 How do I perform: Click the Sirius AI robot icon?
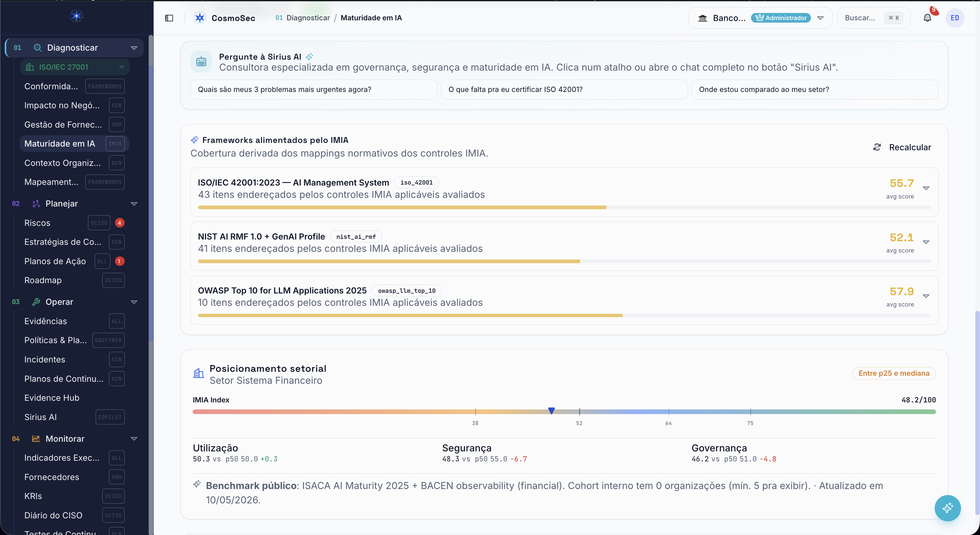[x=201, y=61]
